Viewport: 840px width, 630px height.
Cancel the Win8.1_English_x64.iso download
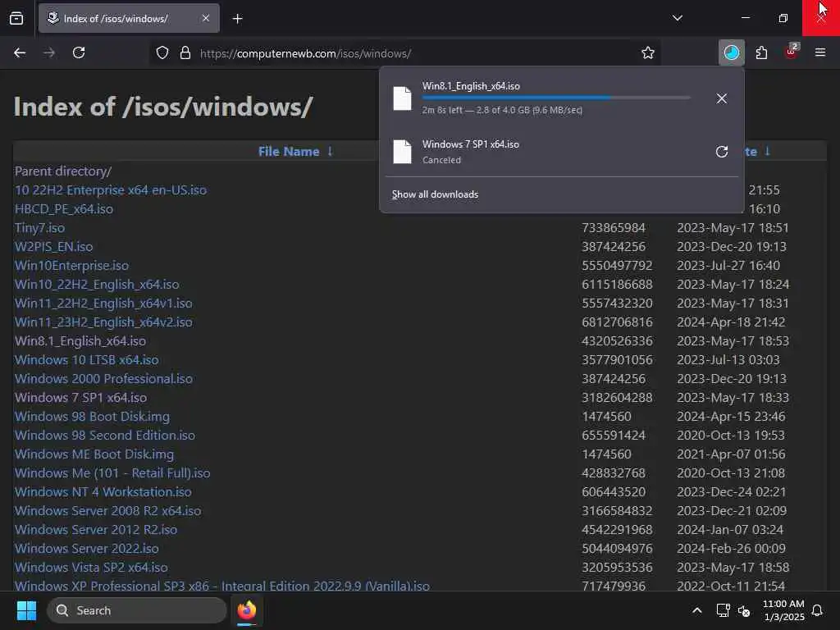(722, 98)
